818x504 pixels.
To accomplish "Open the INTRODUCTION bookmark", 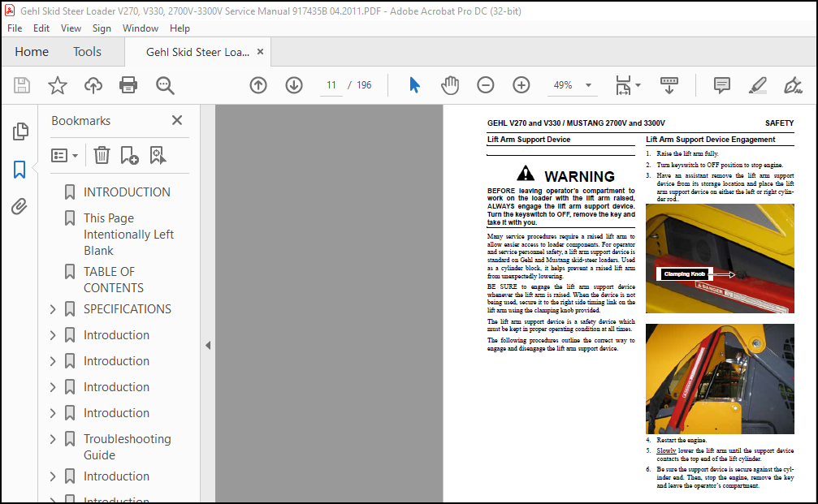I will [x=127, y=192].
